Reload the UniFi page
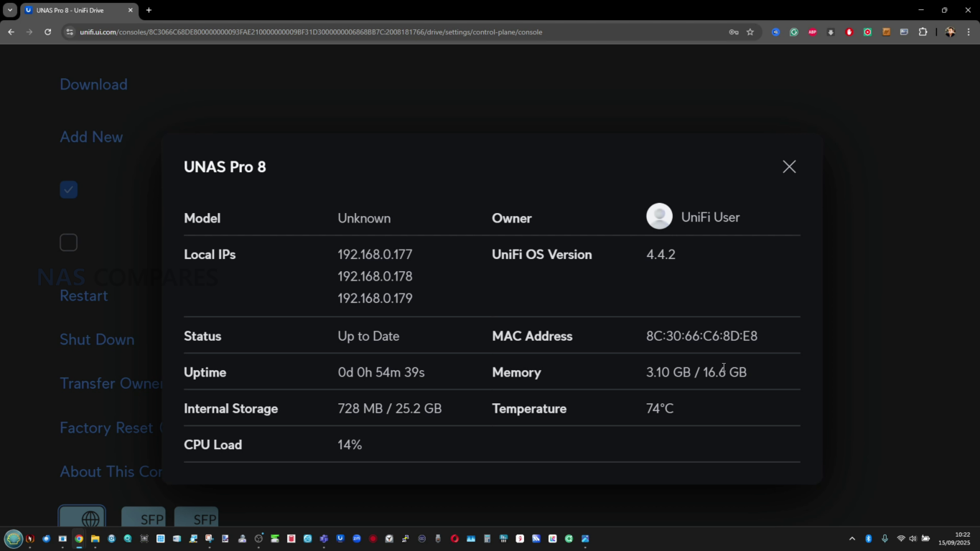The image size is (980, 551). tap(47, 32)
